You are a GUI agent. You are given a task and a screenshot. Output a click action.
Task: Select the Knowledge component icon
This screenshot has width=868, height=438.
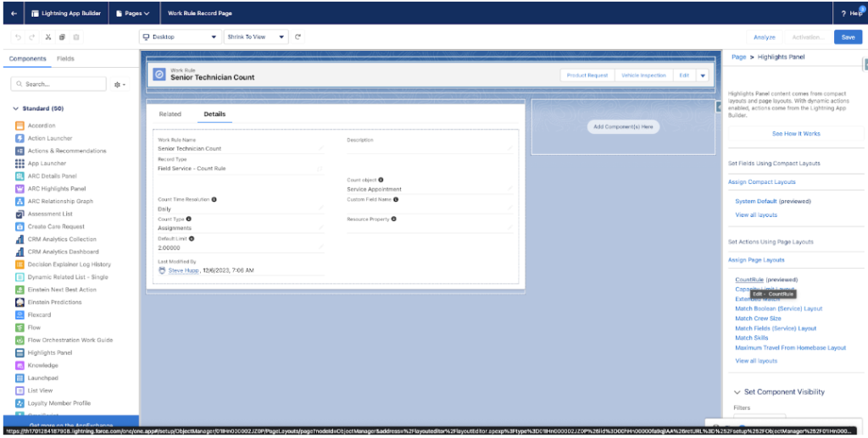(19, 365)
